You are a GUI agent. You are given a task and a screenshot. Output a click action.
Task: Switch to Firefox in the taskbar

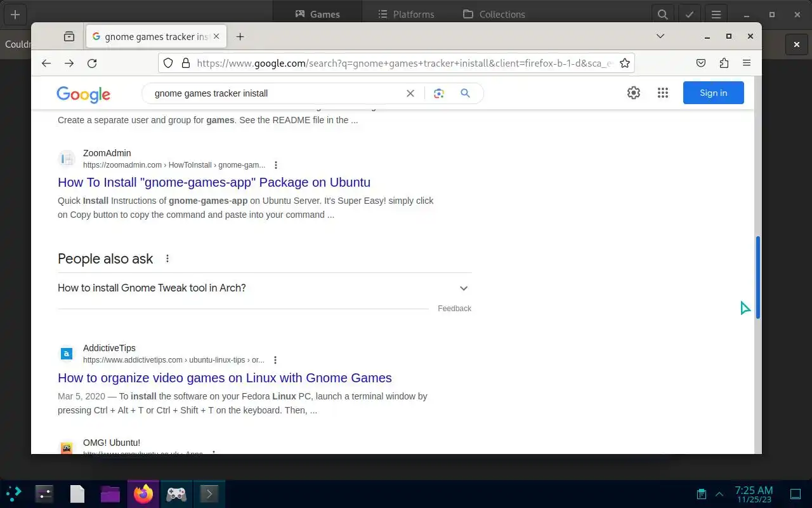(143, 493)
